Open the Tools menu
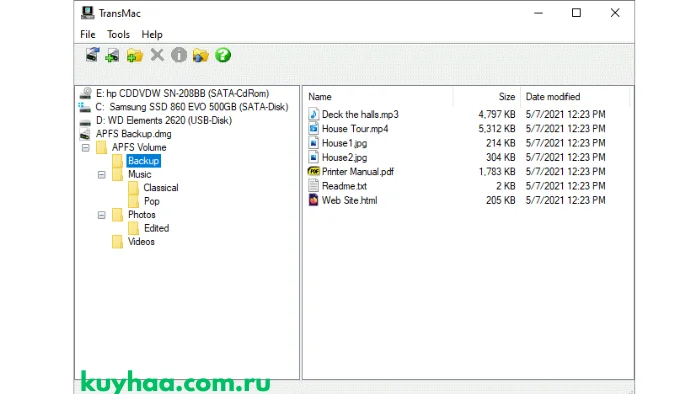The height and width of the screenshot is (394, 700). point(118,34)
